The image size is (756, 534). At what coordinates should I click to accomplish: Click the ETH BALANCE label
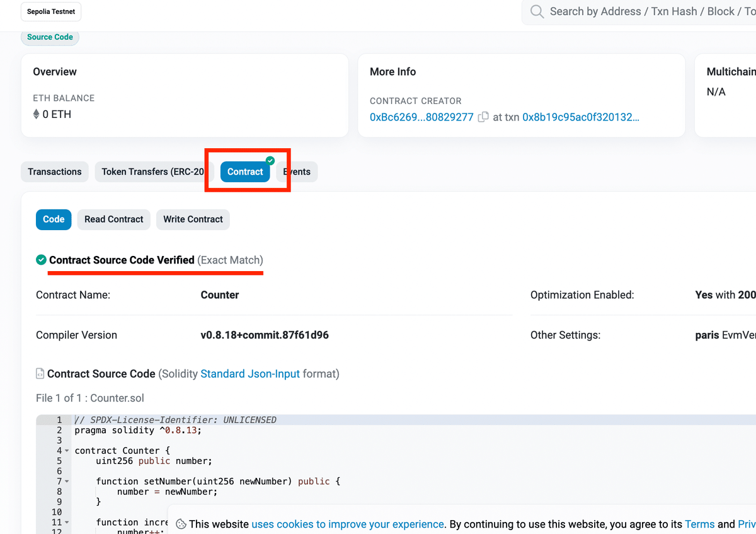point(64,98)
